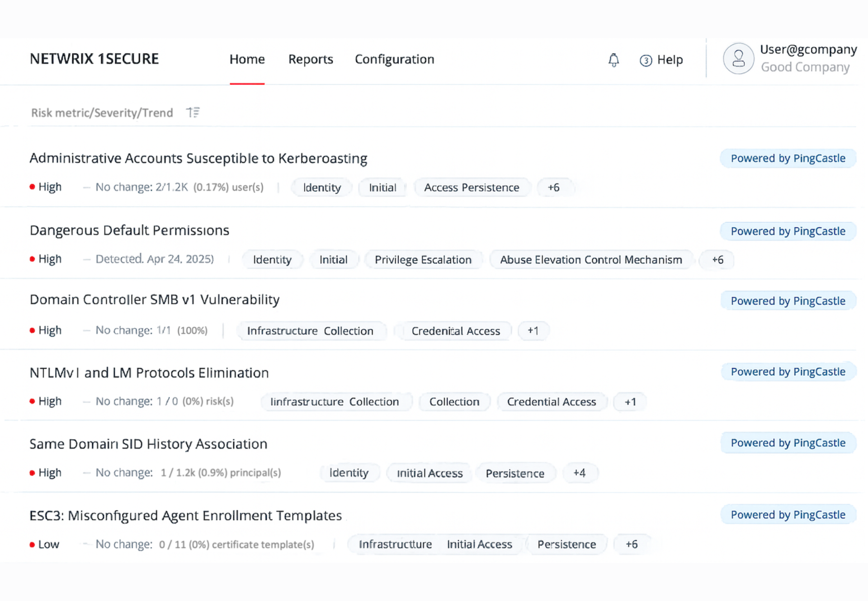
Task: Open ESC3: Misconfigured Agent Enrollment Templates
Action: [185, 516]
